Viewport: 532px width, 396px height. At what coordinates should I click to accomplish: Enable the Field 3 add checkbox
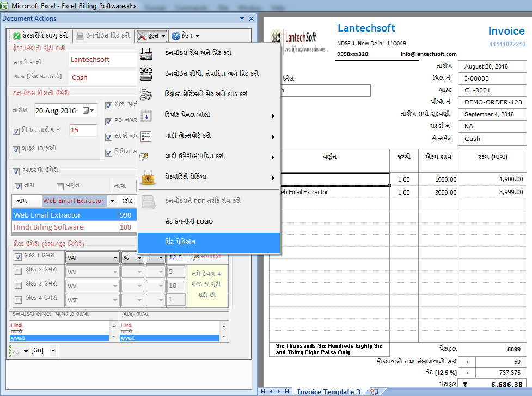19,286
